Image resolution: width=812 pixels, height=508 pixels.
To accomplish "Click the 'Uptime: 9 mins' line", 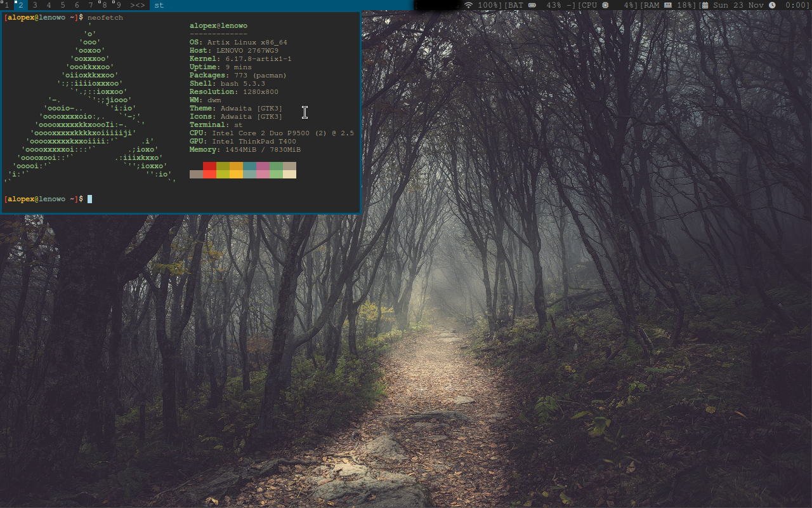I will (x=221, y=67).
